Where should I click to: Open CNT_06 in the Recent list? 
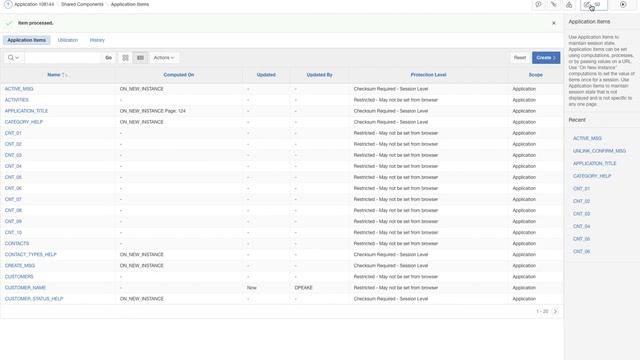tap(581, 252)
